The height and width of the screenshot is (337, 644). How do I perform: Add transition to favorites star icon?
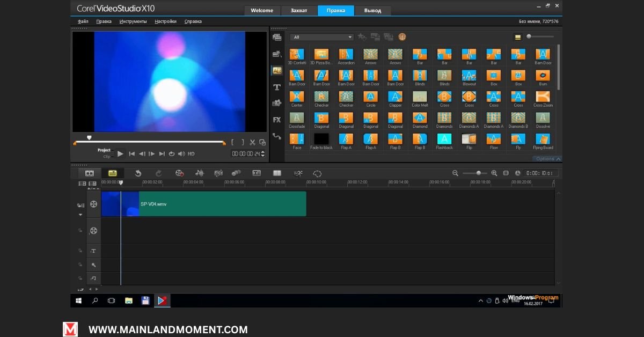pos(362,37)
